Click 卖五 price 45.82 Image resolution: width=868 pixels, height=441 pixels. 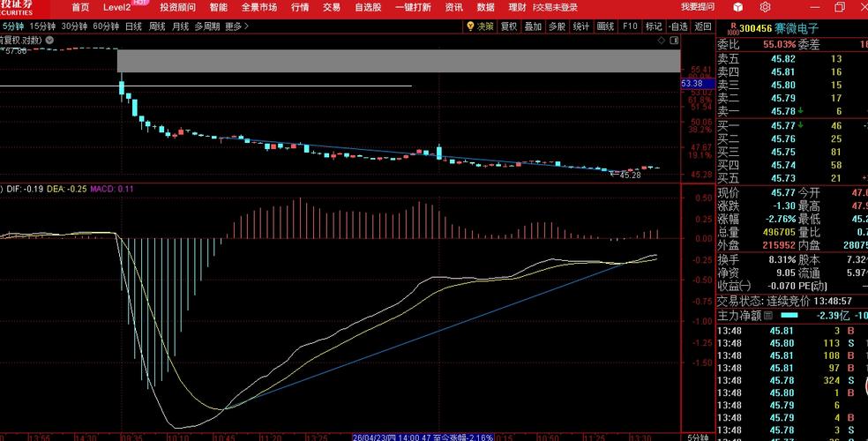pyautogui.click(x=782, y=58)
